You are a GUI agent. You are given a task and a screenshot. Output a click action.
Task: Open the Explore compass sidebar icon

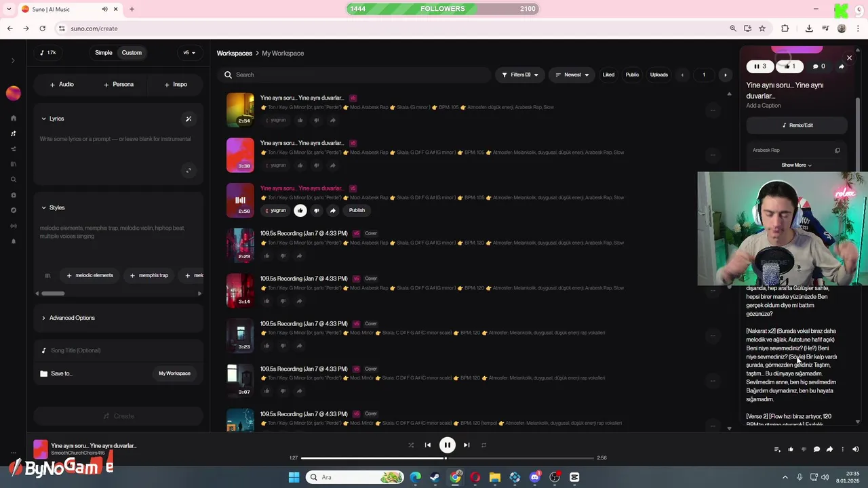click(13, 210)
